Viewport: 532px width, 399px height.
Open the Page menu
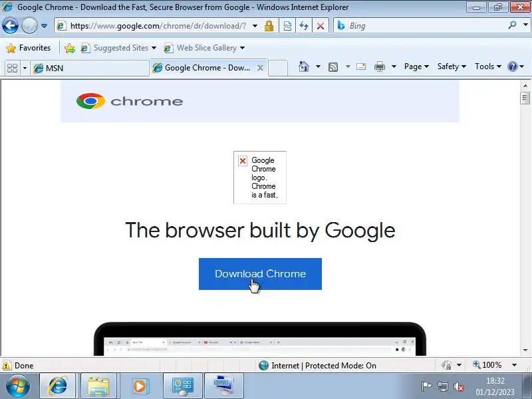tap(416, 66)
